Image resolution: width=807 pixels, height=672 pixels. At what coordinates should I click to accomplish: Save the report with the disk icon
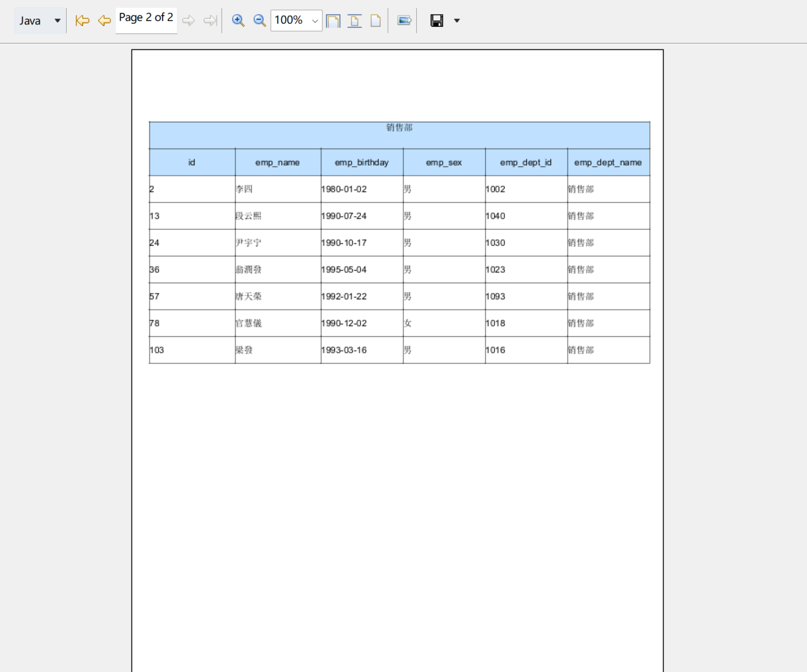pyautogui.click(x=436, y=20)
